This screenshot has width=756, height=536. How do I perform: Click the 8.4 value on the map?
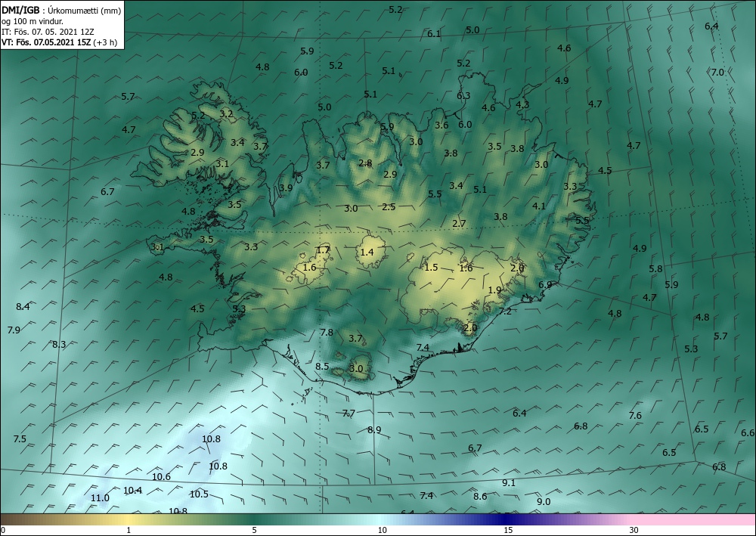(23, 307)
